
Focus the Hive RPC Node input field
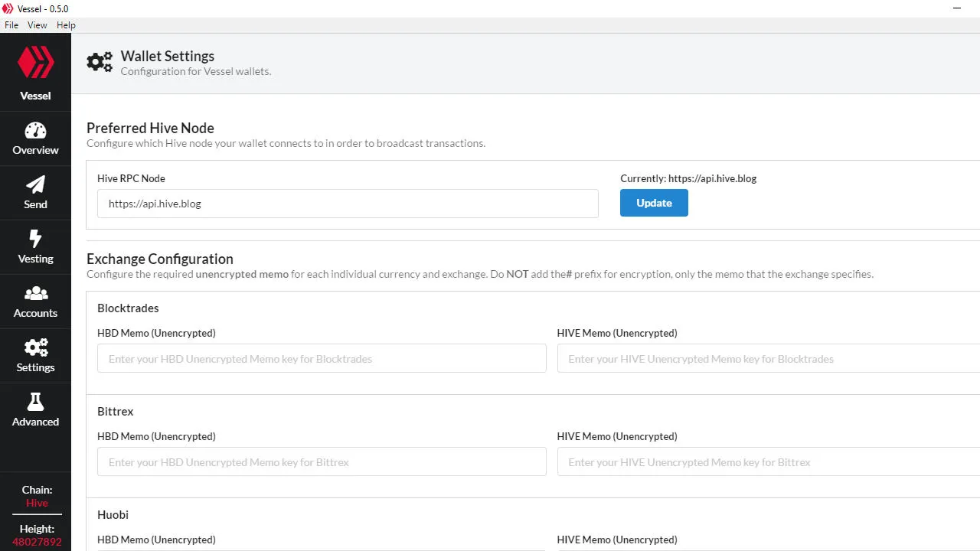click(348, 204)
